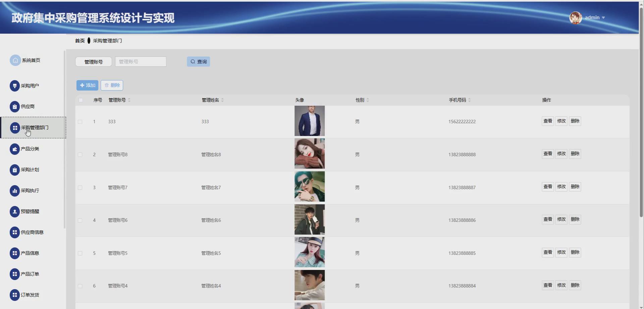Check the row for account 333
The height and width of the screenshot is (309, 644).
coord(80,122)
